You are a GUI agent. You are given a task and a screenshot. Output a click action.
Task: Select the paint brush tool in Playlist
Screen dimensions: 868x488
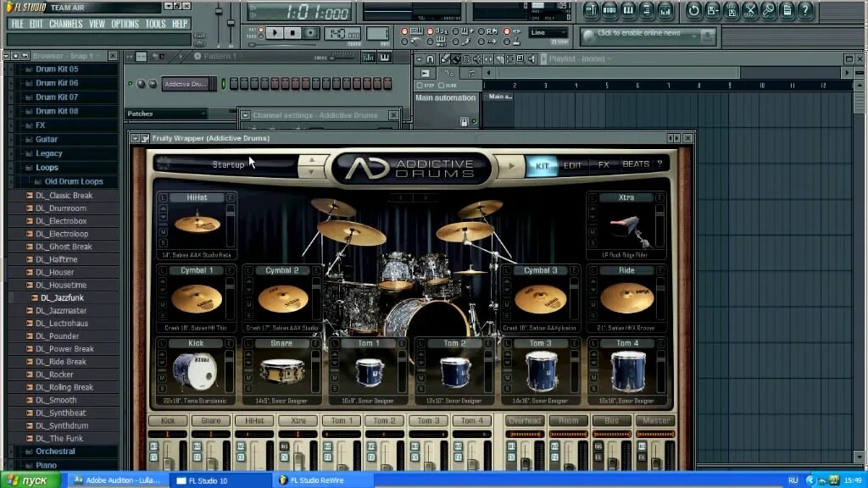[455, 58]
